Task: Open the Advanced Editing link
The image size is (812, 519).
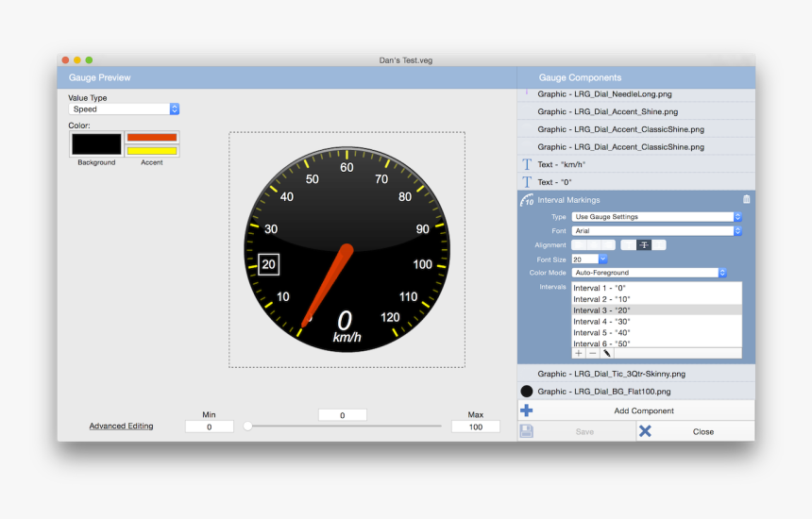Action: point(121,427)
